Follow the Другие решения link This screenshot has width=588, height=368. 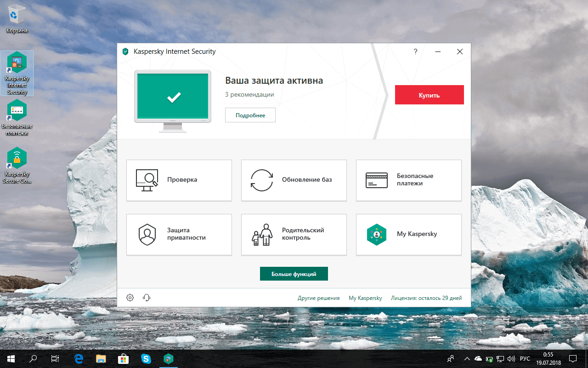[319, 298]
